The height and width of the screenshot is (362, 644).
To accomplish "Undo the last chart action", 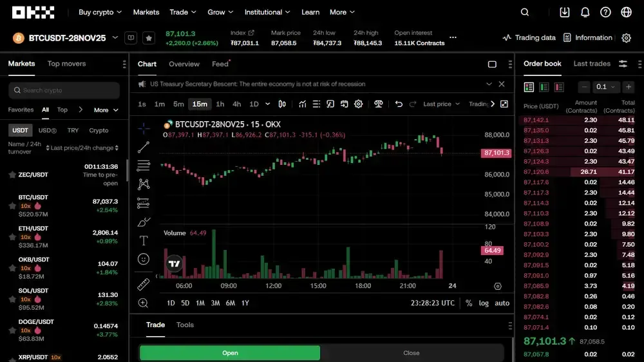I will coord(399,104).
